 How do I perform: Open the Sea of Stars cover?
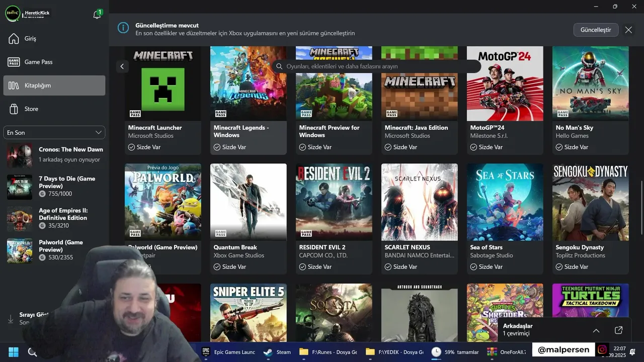[505, 202]
